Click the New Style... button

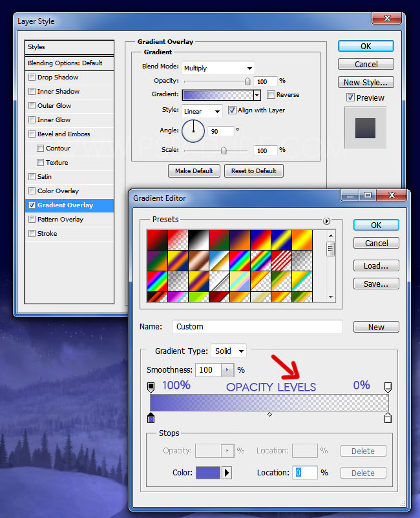(x=366, y=82)
